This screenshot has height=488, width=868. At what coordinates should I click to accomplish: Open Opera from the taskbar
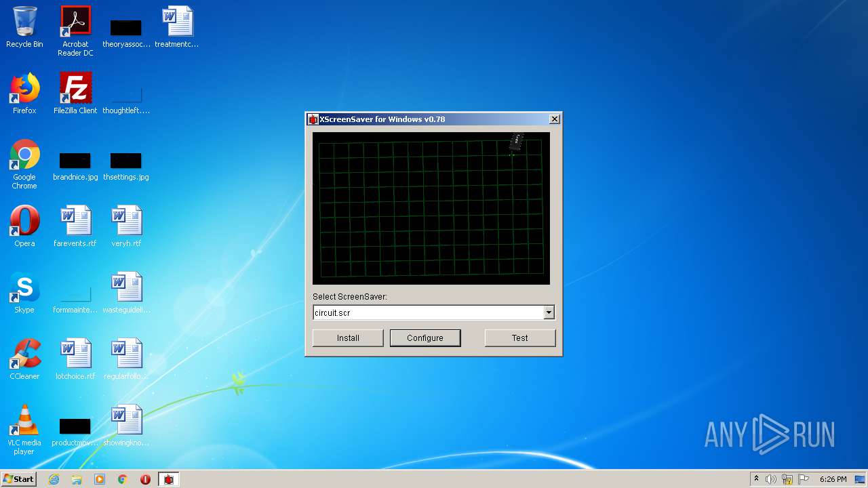pos(146,479)
